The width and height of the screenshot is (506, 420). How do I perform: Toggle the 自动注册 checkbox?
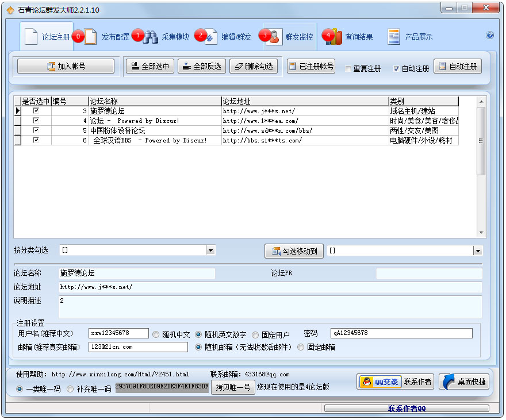click(396, 69)
